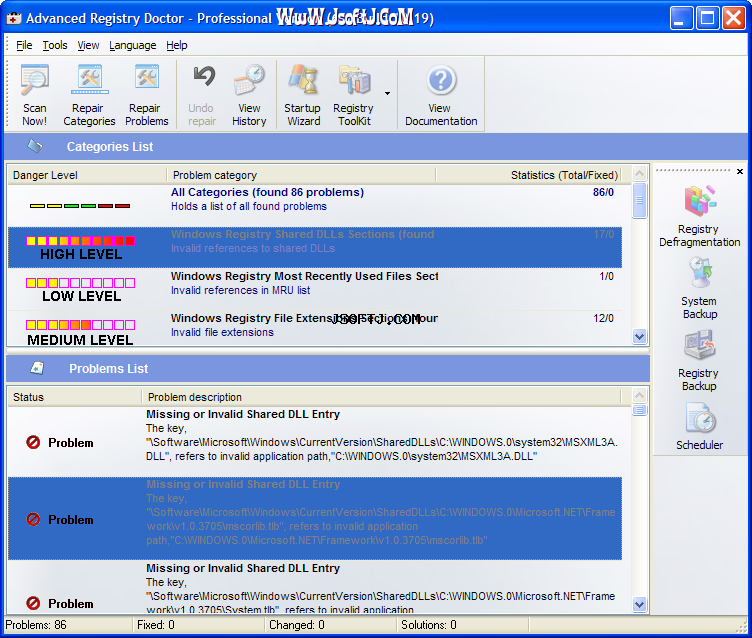Expand the Registry ToolKit dropdown arrow
Viewport: 752px width, 638px height.
click(x=387, y=94)
